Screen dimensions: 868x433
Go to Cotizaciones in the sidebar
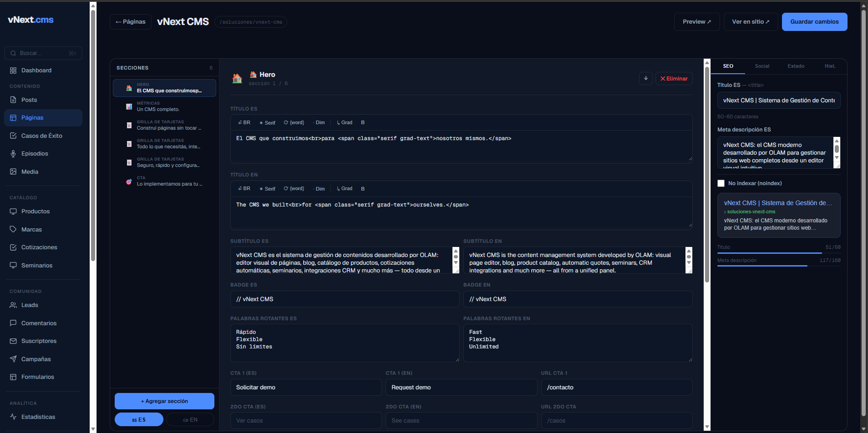(43, 247)
